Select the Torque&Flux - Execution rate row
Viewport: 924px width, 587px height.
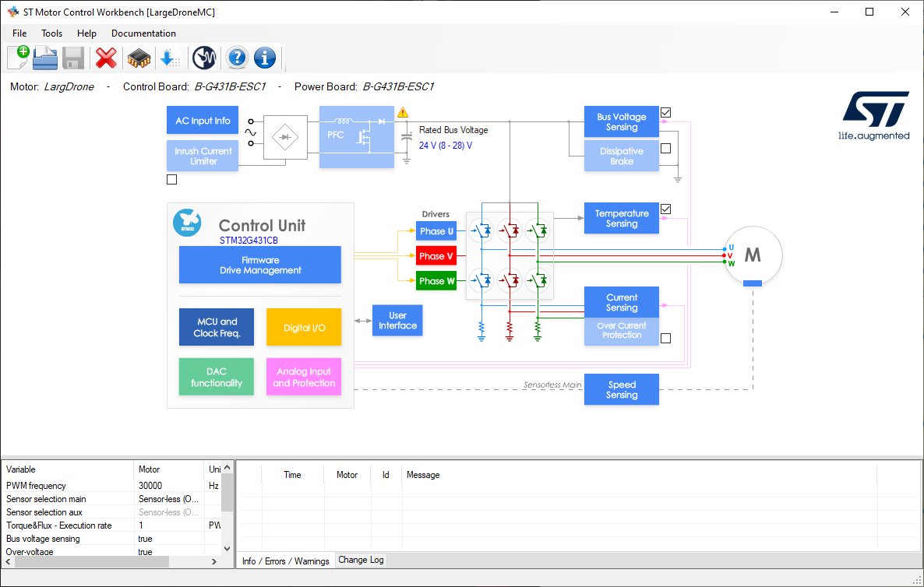click(x=112, y=525)
